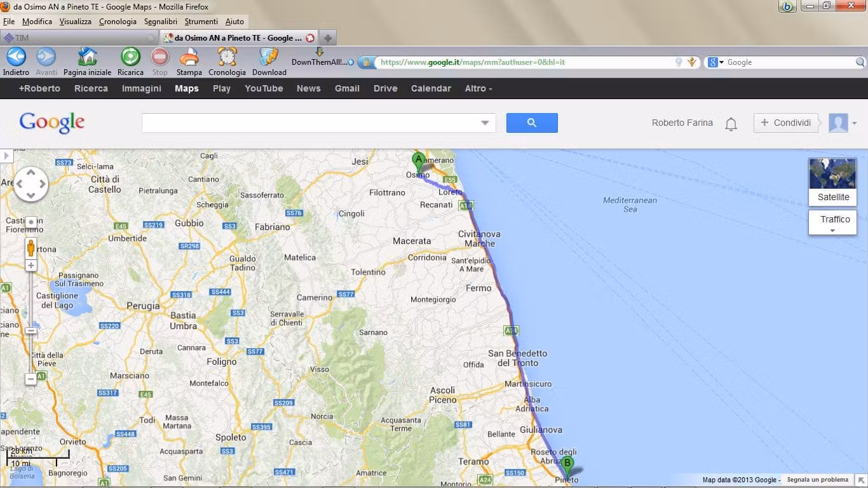868x488 pixels.
Task: Toggle the Traffico layer
Action: click(x=832, y=222)
